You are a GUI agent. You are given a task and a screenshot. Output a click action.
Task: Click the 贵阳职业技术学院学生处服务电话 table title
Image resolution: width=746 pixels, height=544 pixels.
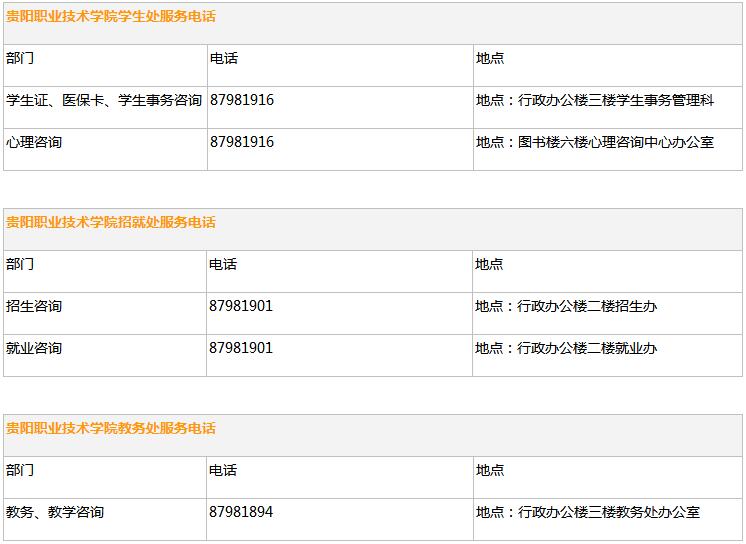(111, 17)
